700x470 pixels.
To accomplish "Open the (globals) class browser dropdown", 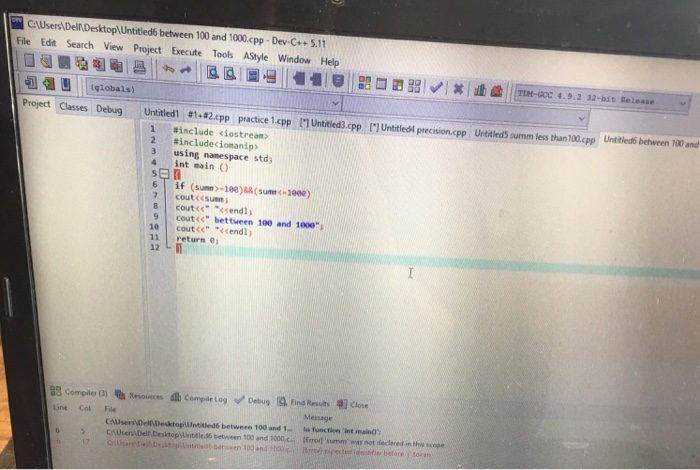I will click(335, 104).
